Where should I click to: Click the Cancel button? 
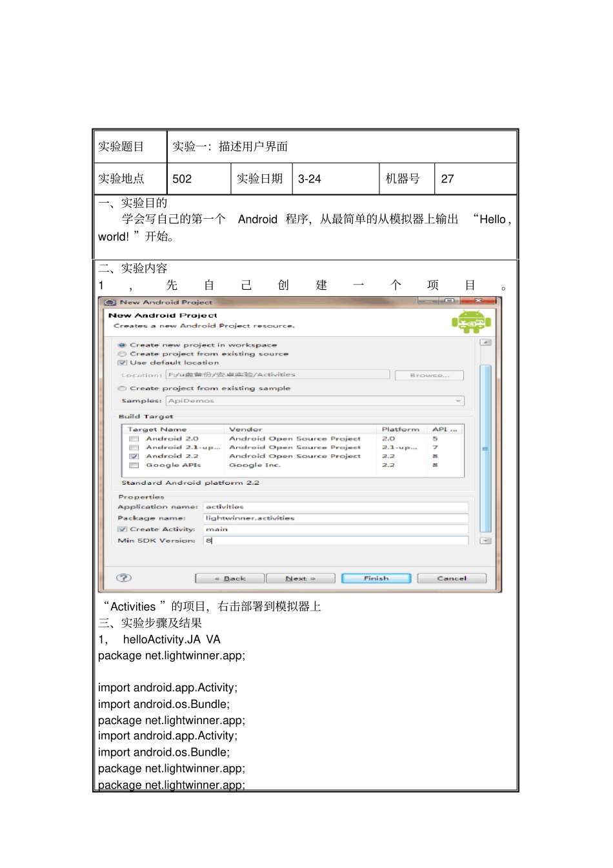(452, 578)
